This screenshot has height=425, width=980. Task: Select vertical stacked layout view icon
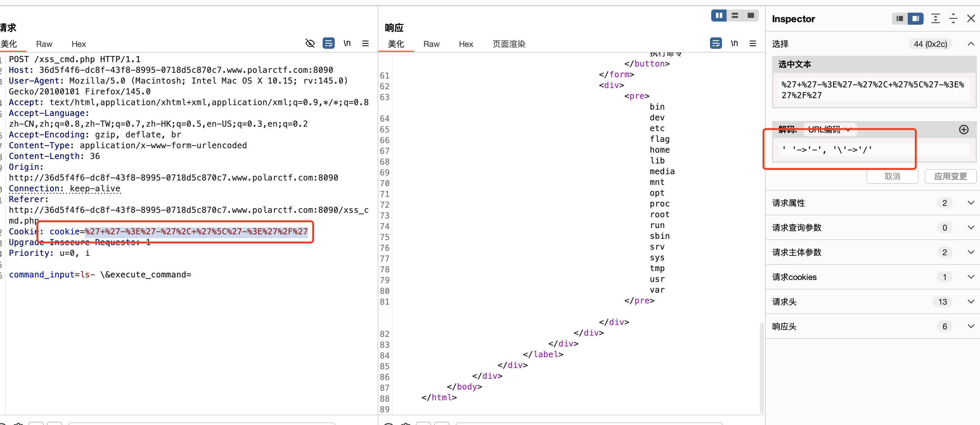(735, 16)
